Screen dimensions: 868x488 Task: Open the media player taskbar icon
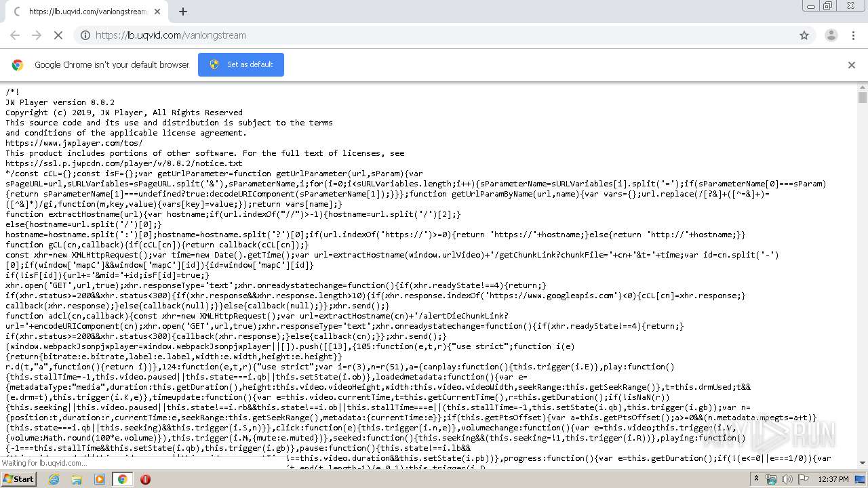pos(100,479)
